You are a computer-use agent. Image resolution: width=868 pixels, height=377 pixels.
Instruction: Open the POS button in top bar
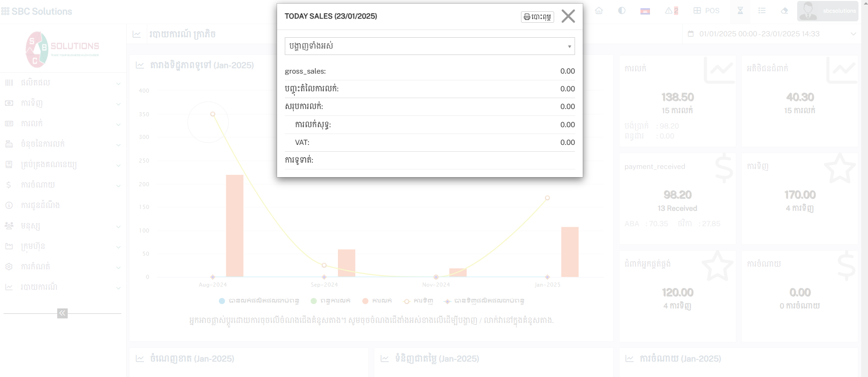(x=706, y=11)
